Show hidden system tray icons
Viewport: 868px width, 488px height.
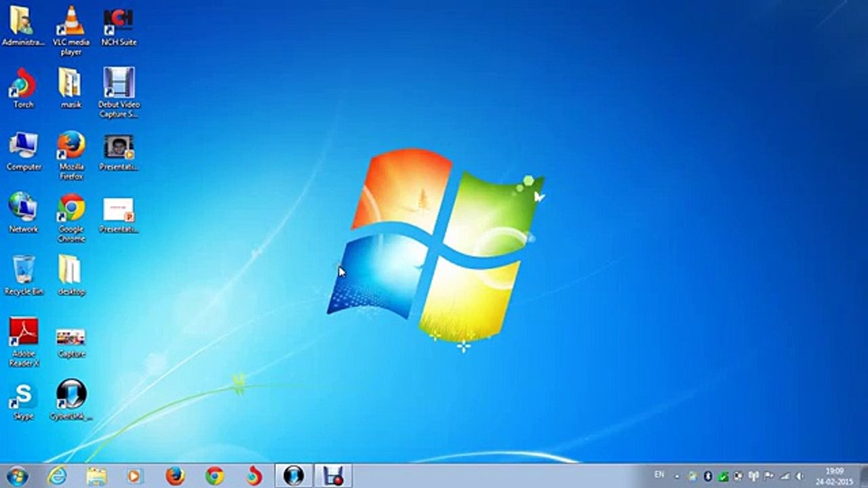[x=677, y=476]
